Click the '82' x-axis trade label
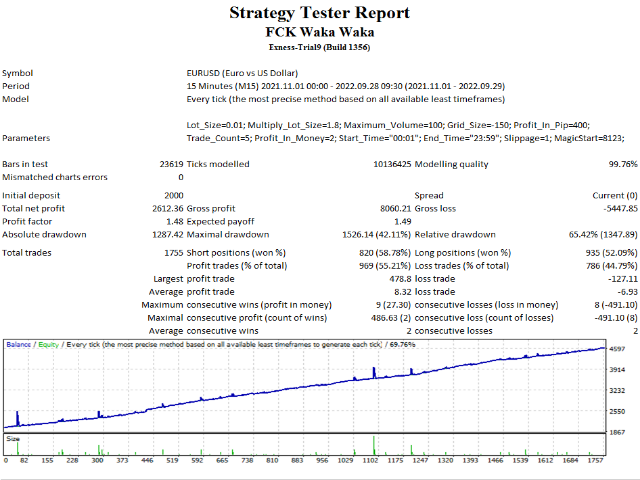 tap(24, 461)
